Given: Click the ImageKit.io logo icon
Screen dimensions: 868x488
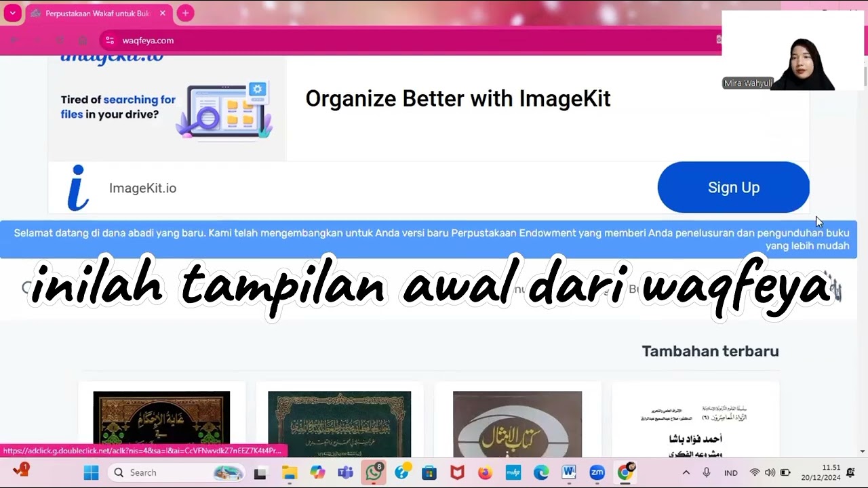Looking at the screenshot, I should pos(79,188).
